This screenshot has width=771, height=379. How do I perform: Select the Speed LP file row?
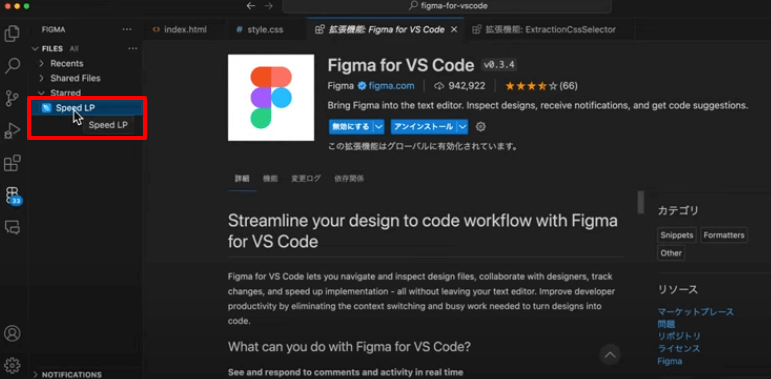[x=87, y=108]
